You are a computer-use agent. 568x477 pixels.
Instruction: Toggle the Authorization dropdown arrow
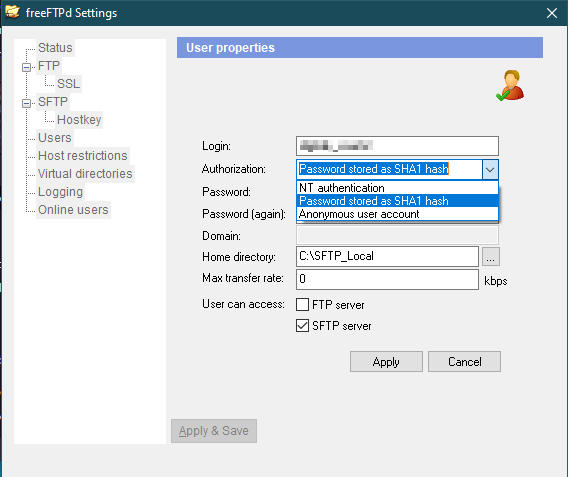[x=490, y=169]
